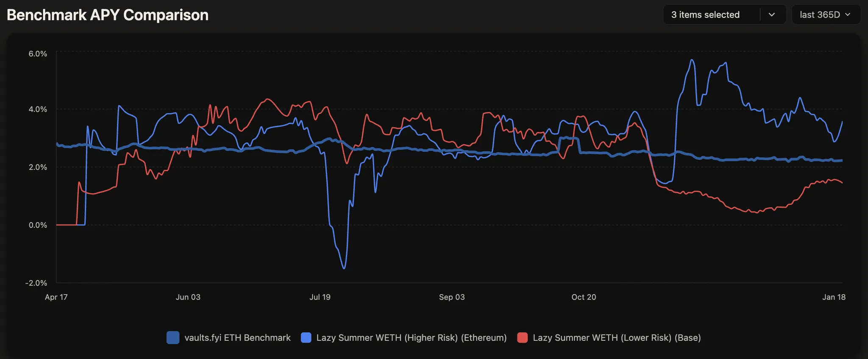
Task: Toggle "Lazy Summer WETH (Higher Risk) (Ethereum)" series label
Action: [411, 338]
